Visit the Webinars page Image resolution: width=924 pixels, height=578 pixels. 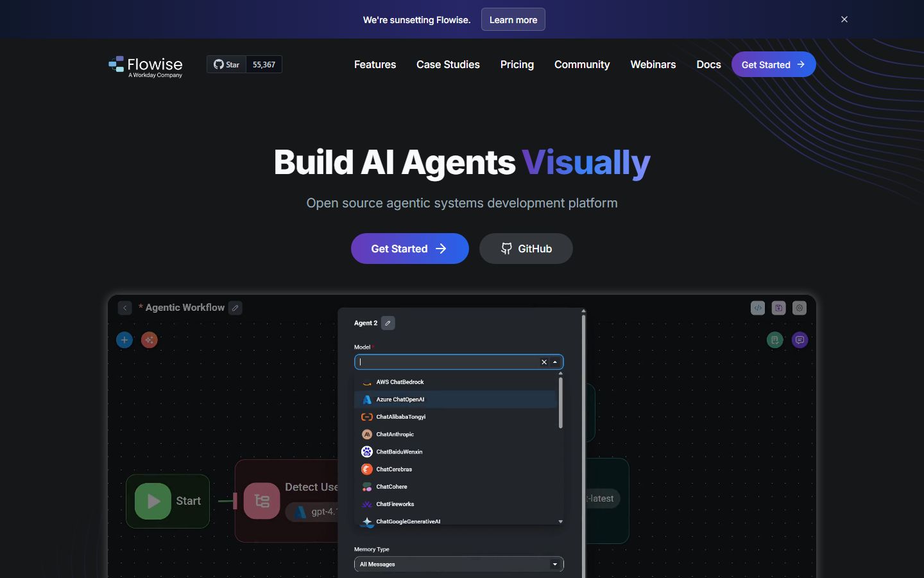click(653, 64)
